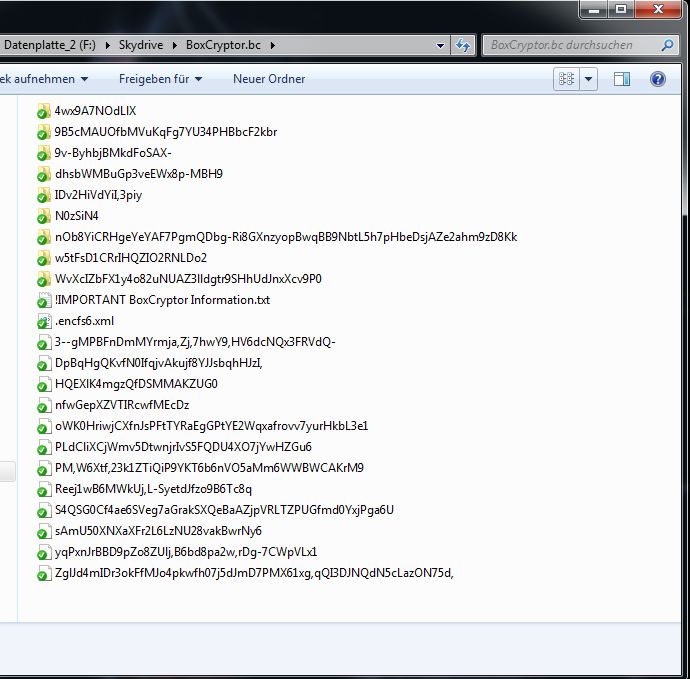
Task: Click folder icon of dhsbWMBuGp3veEWx8p-MBH9
Action: click(43, 175)
